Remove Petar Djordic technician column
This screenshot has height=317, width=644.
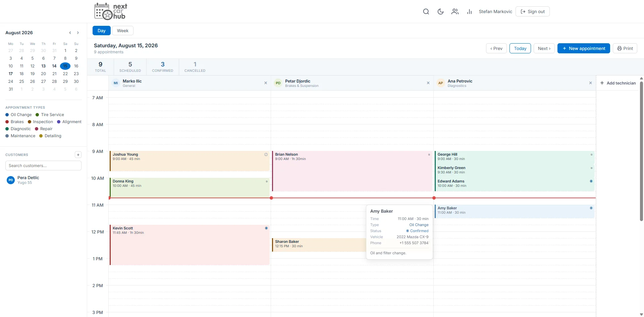tap(428, 83)
